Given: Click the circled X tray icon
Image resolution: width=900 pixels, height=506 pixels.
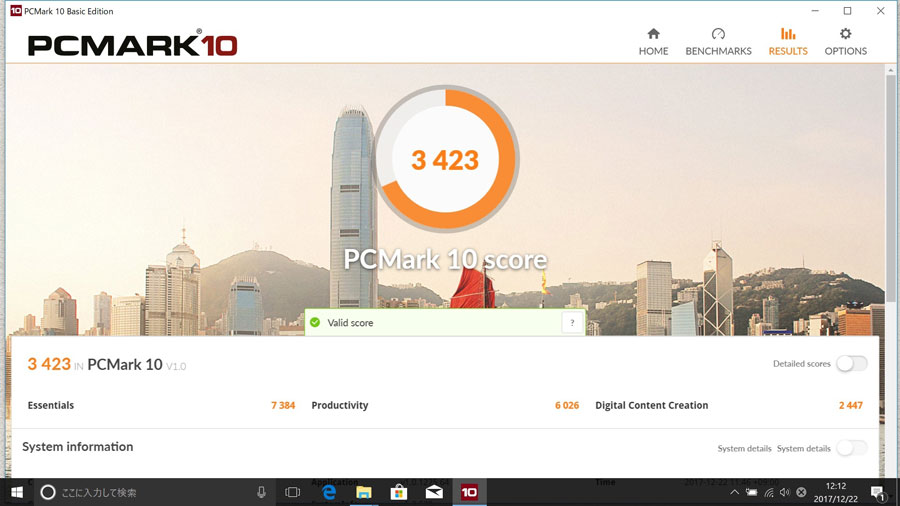Looking at the screenshot, I should point(801,492).
